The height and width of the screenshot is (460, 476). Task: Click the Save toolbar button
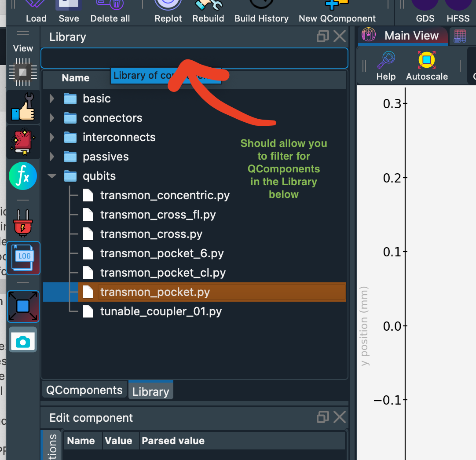[69, 12]
